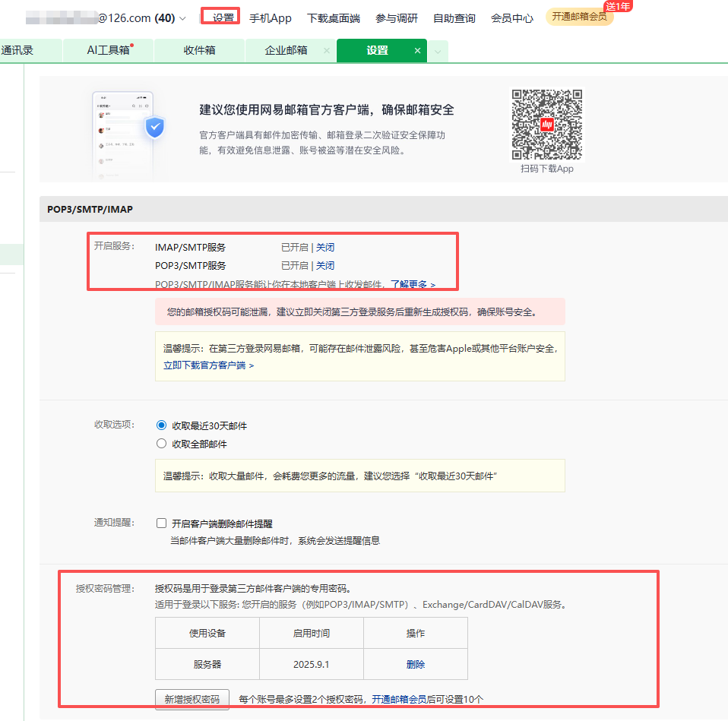Click the red authorization code leak warning

point(360,311)
